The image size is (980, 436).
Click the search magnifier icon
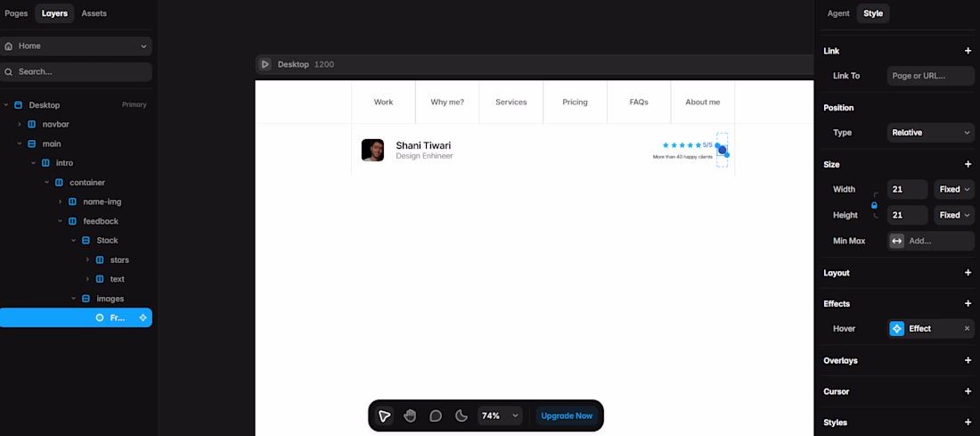tap(9, 72)
